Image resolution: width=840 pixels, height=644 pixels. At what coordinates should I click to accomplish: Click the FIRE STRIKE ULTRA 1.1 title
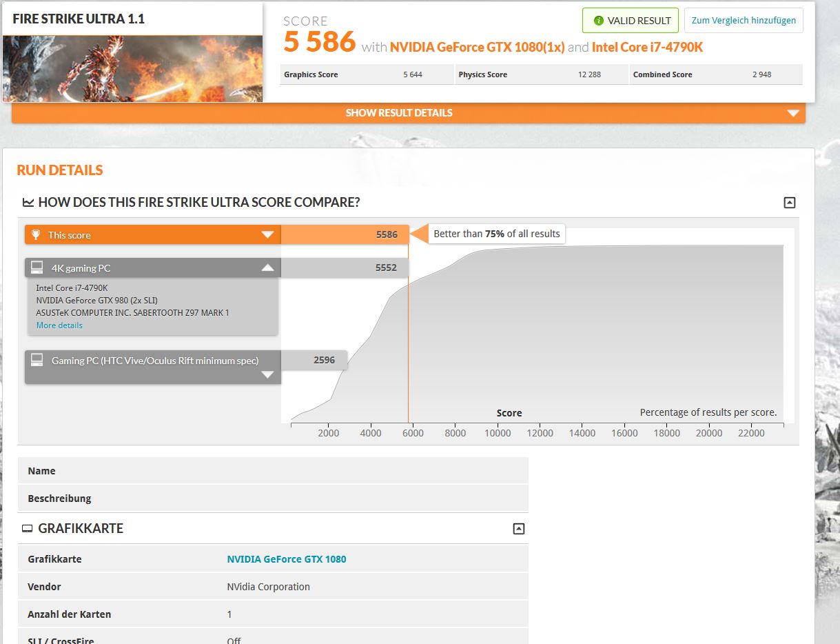(x=79, y=19)
